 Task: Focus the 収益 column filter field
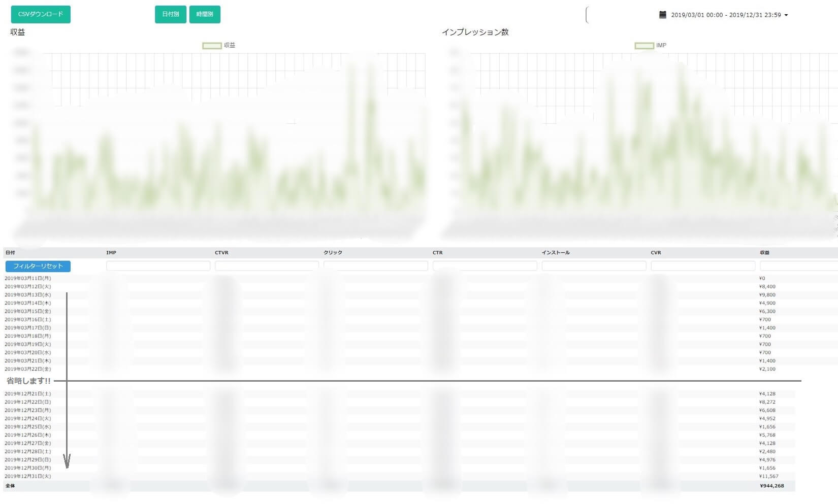click(x=799, y=265)
